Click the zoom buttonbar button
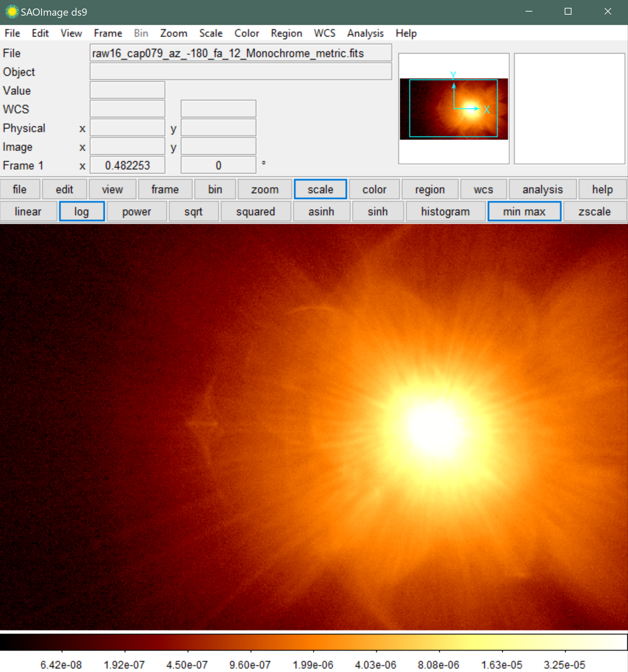The height and width of the screenshot is (672, 628). [265, 189]
